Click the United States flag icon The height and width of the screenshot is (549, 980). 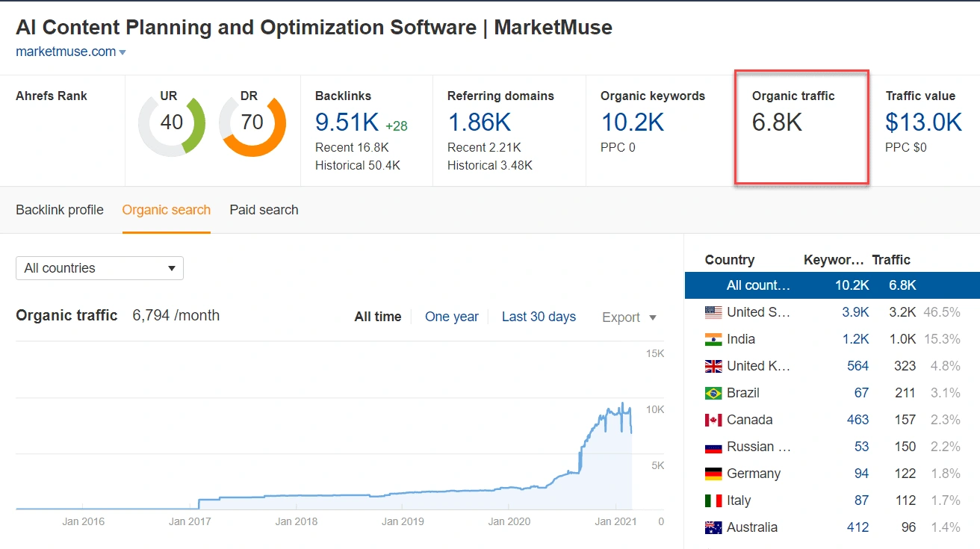pyautogui.click(x=713, y=312)
